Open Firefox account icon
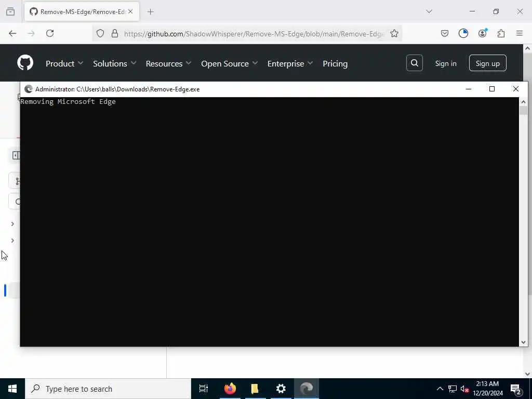Viewport: 532px width, 399px height. pyautogui.click(x=482, y=33)
